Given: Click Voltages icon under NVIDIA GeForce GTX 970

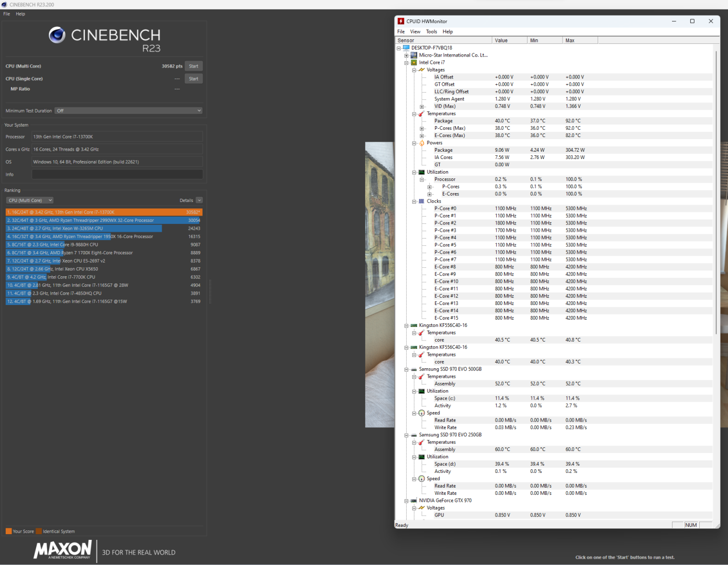Looking at the screenshot, I should [x=421, y=508].
